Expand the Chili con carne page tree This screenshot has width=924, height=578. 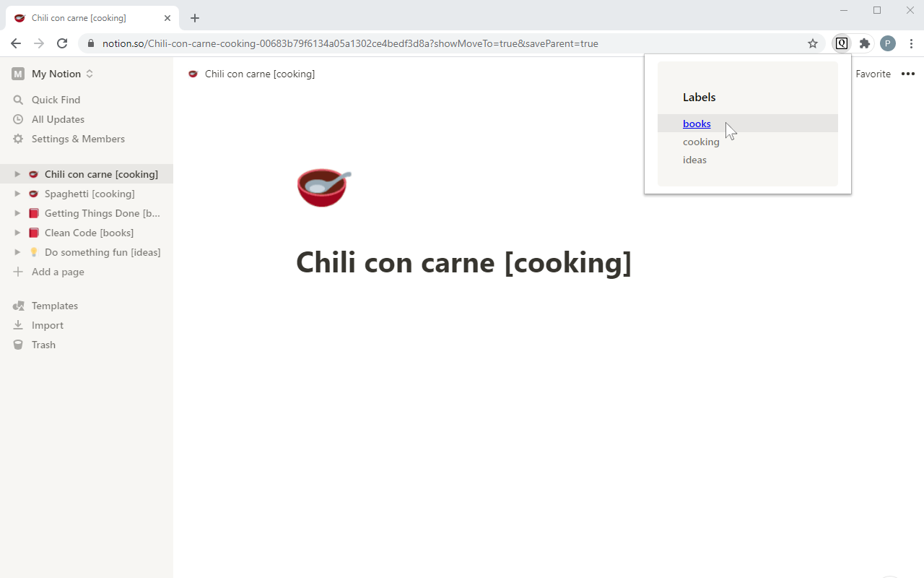17,174
